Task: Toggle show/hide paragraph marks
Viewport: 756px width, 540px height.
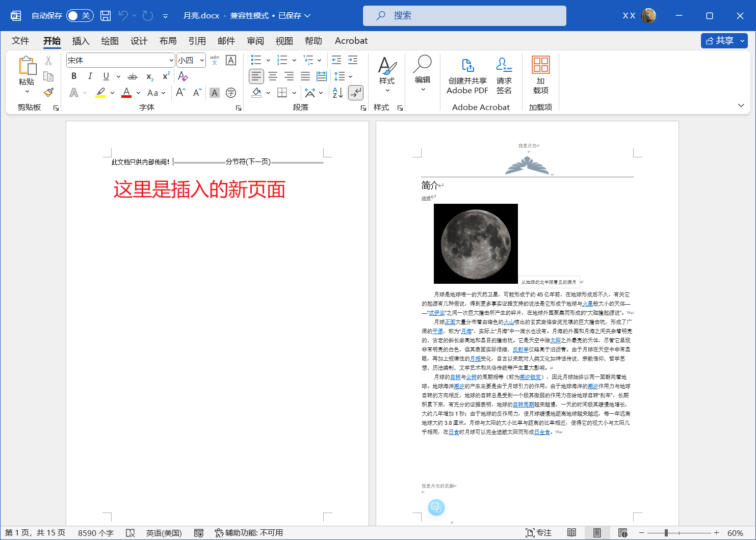Action: [x=355, y=93]
